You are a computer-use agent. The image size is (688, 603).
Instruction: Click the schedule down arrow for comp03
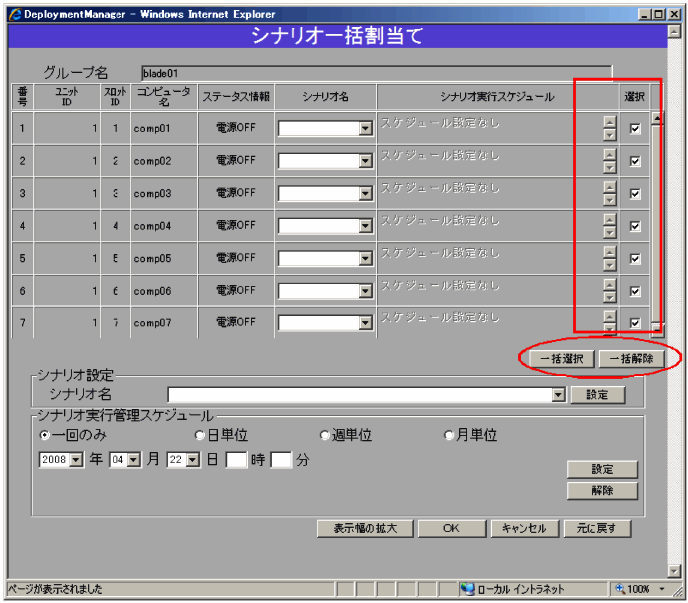(609, 200)
